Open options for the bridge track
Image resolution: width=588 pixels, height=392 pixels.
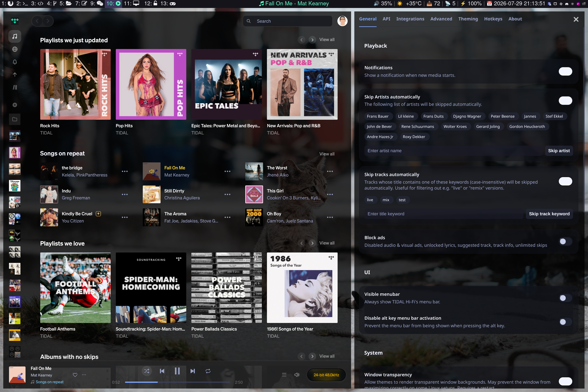click(125, 171)
